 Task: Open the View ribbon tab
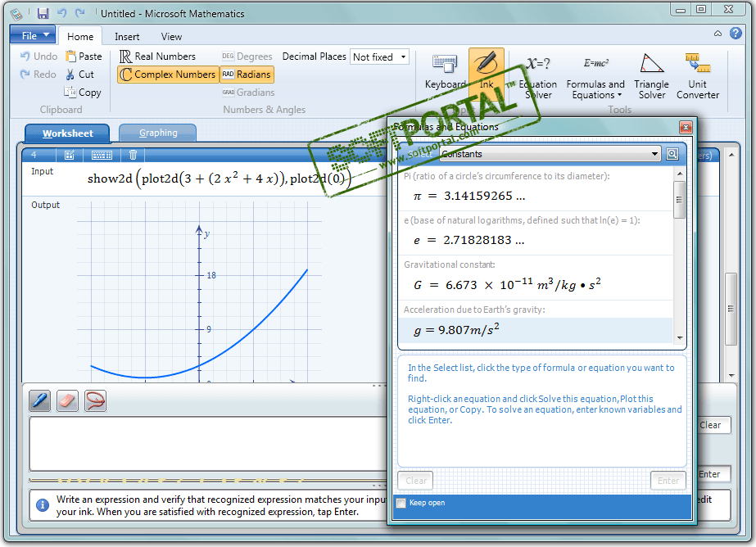pos(171,37)
